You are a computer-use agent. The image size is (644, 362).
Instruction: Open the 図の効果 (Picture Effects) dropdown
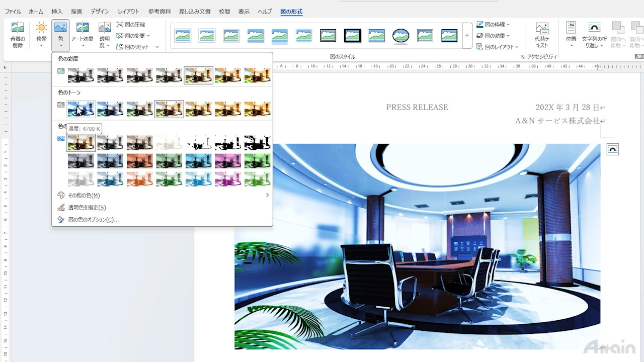click(x=493, y=36)
